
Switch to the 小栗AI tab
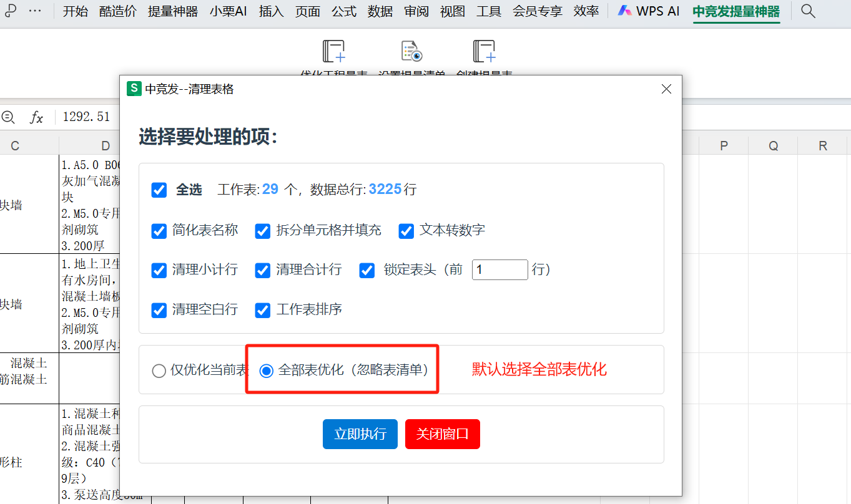click(229, 11)
